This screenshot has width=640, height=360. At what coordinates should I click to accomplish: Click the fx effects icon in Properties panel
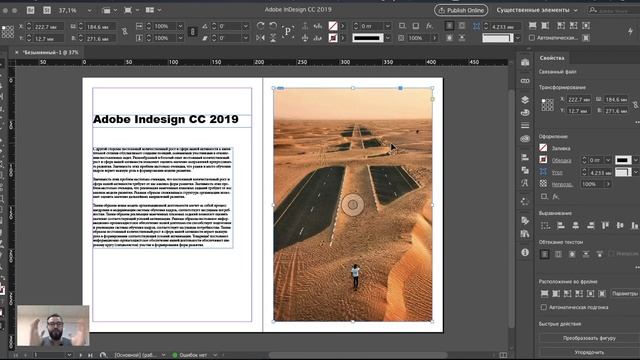click(x=556, y=196)
